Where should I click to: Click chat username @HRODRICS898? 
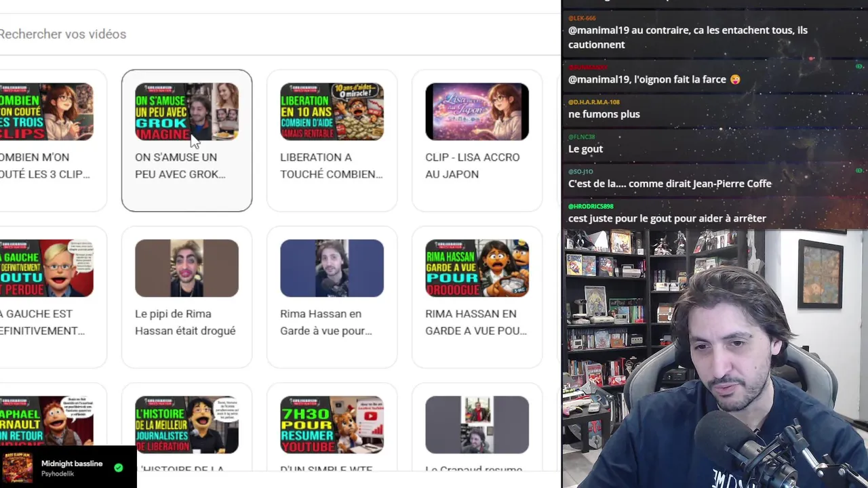click(x=591, y=206)
